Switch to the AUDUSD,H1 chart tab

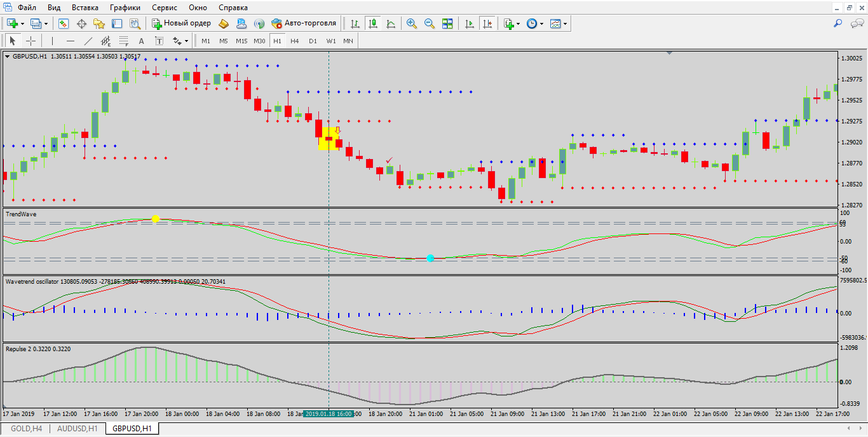coord(78,429)
